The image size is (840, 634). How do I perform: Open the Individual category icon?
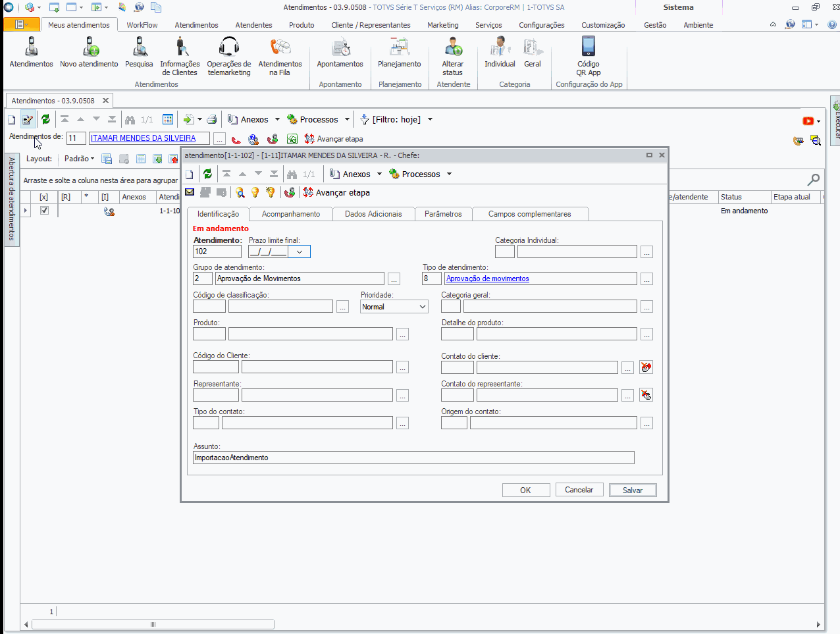tap(500, 52)
